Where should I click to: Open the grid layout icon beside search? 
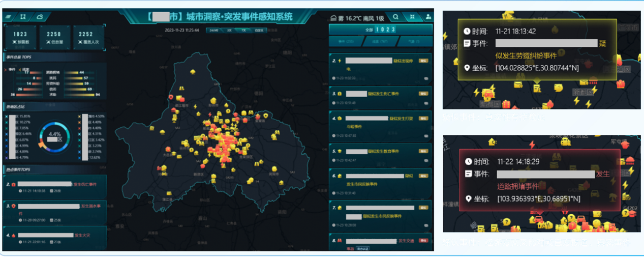[x=412, y=17]
